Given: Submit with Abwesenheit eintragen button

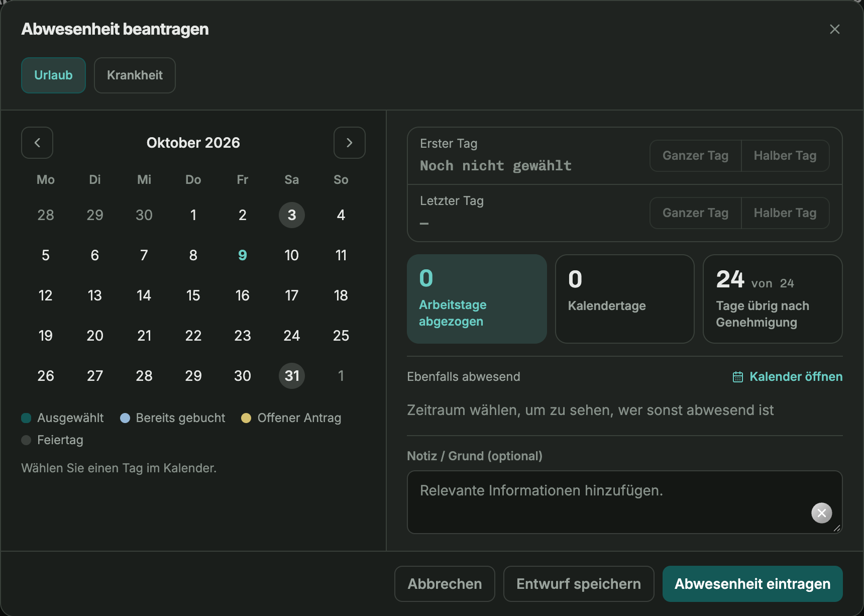Looking at the screenshot, I should [x=752, y=584].
